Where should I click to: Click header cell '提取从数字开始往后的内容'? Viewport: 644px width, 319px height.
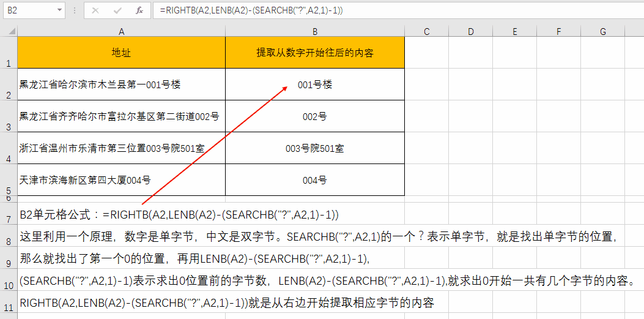(x=314, y=53)
